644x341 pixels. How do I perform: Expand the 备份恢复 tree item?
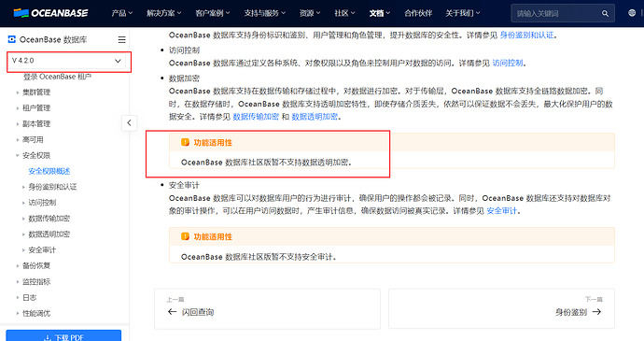(x=18, y=265)
